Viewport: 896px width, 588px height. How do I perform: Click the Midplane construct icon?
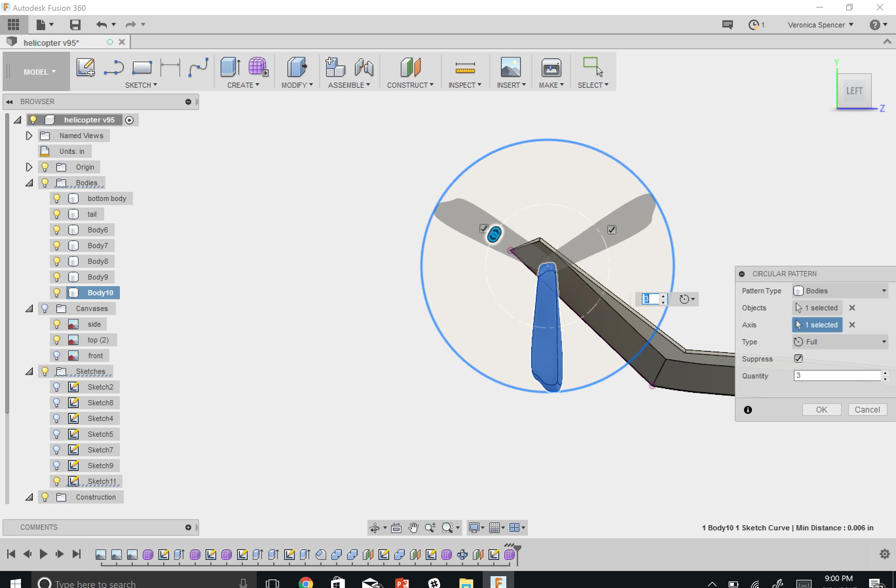click(410, 67)
